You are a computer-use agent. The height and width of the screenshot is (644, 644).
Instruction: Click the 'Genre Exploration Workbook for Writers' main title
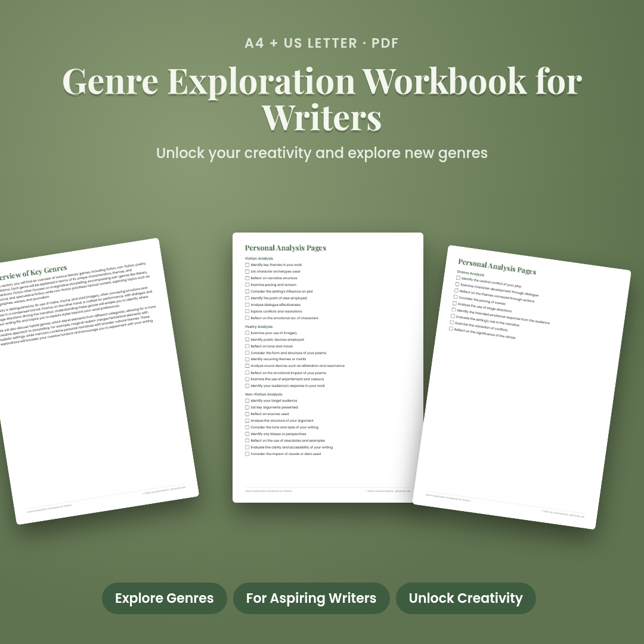point(322,98)
